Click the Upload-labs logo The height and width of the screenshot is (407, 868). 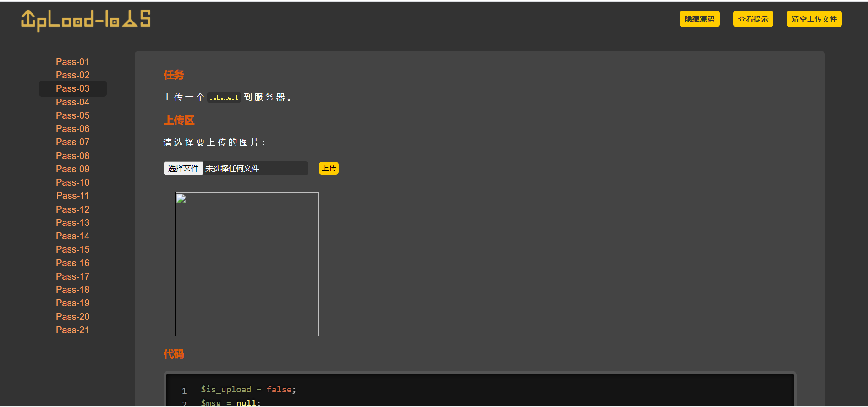pos(86,20)
